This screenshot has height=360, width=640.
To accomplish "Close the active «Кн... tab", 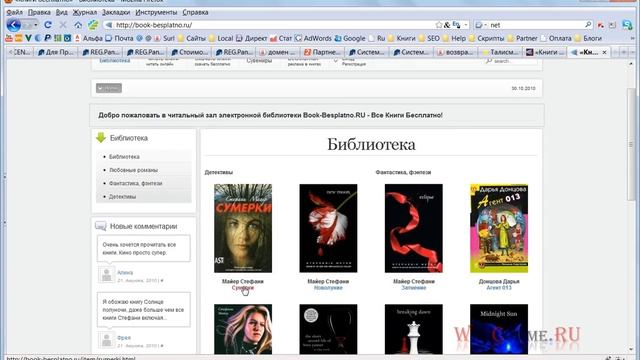I will pyautogui.click(x=604, y=52).
